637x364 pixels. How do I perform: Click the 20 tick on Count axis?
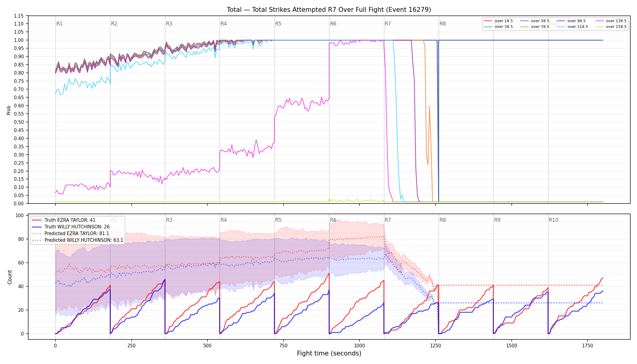coord(21,310)
